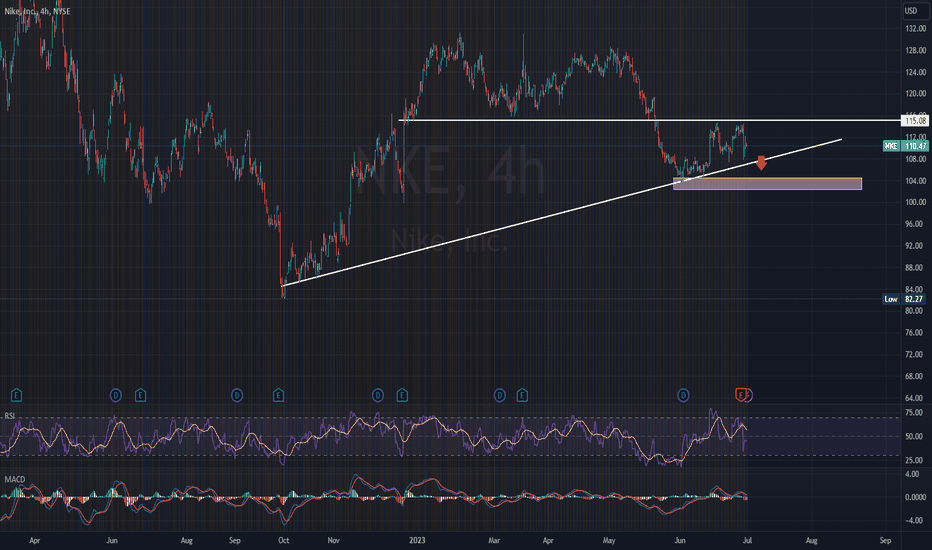Viewport: 932px width, 550px height.
Task: Open the dividend marker D after Nov
Action: click(377, 395)
